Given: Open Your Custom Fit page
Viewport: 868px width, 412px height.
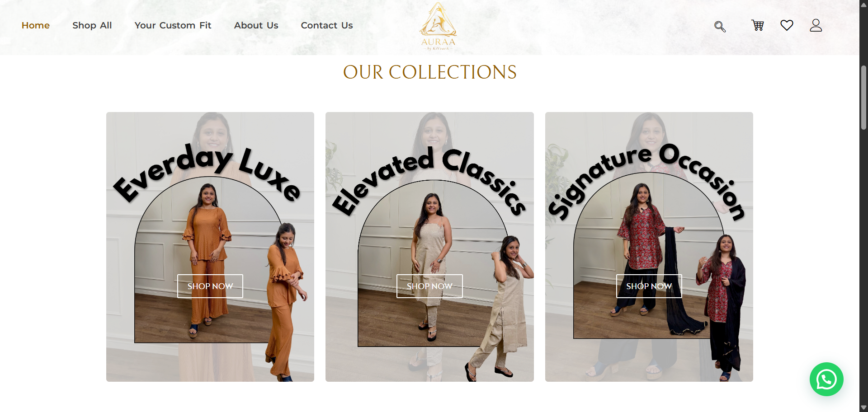Looking at the screenshot, I should (173, 25).
